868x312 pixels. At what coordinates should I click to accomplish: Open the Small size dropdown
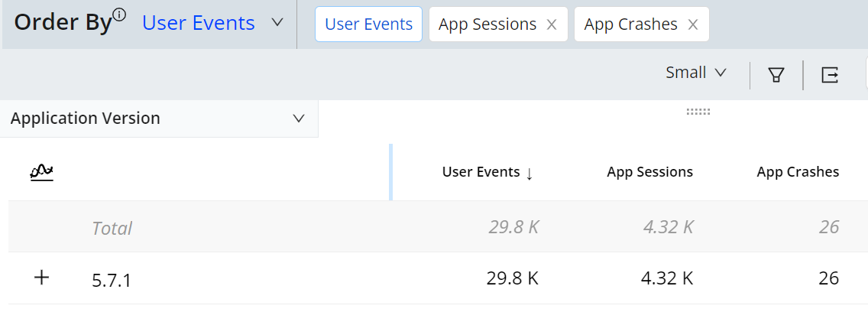tap(695, 73)
